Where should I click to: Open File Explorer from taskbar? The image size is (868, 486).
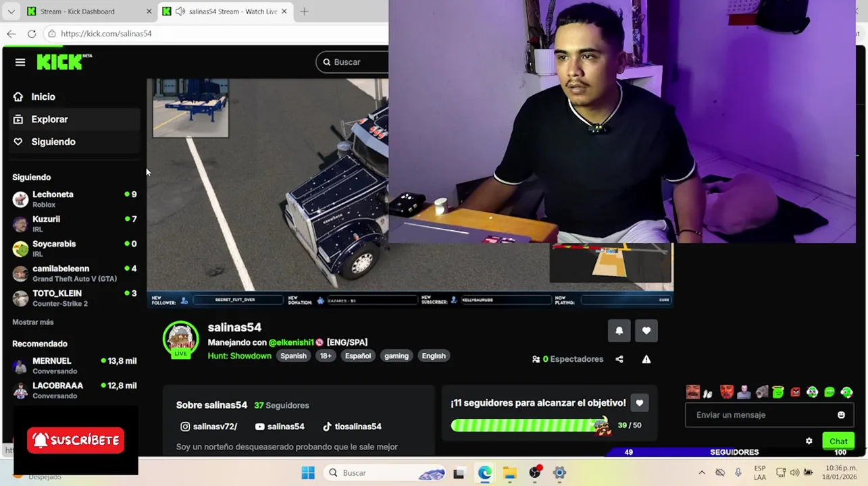pyautogui.click(x=510, y=473)
